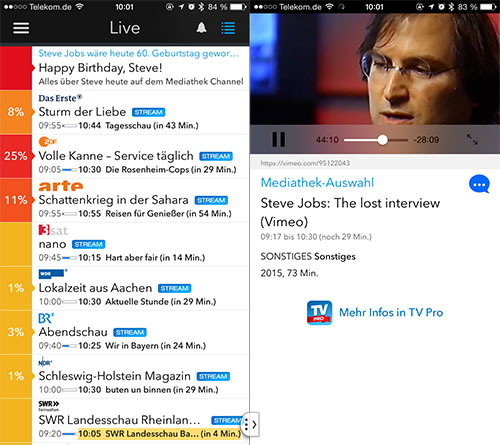Screen dimensions: 500x445
Task: Select upcoming Tagesschau (in 43 Min.)
Action: [x=152, y=126]
